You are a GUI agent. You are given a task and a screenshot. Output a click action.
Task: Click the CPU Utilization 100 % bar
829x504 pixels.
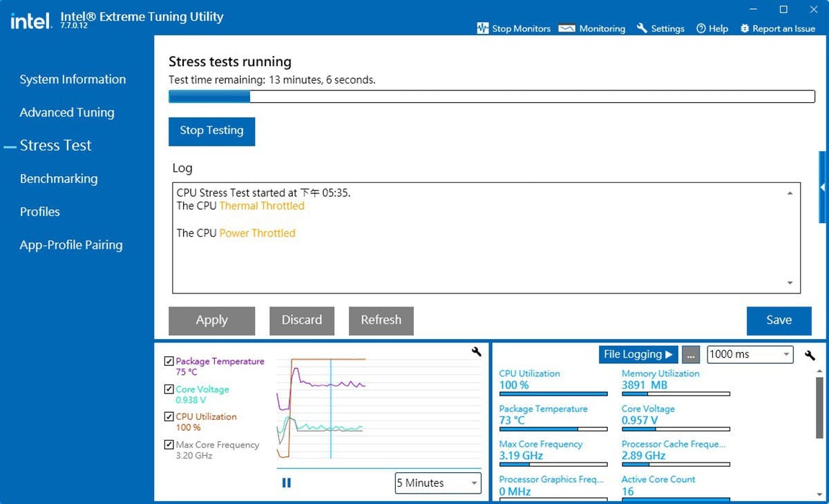click(553, 394)
